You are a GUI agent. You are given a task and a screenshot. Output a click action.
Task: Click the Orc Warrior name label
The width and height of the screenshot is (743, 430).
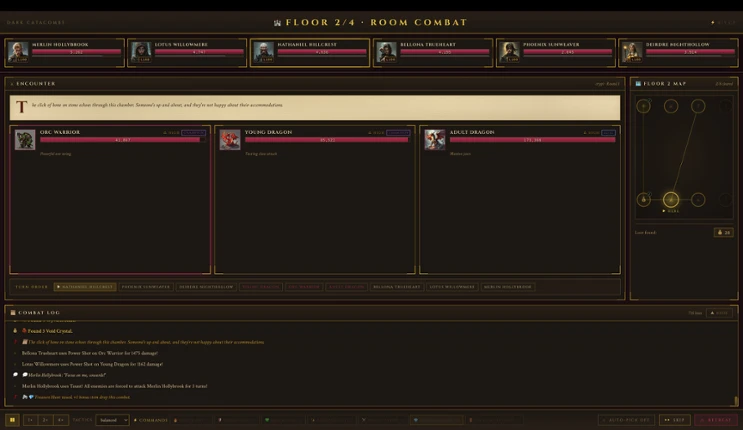coord(60,132)
